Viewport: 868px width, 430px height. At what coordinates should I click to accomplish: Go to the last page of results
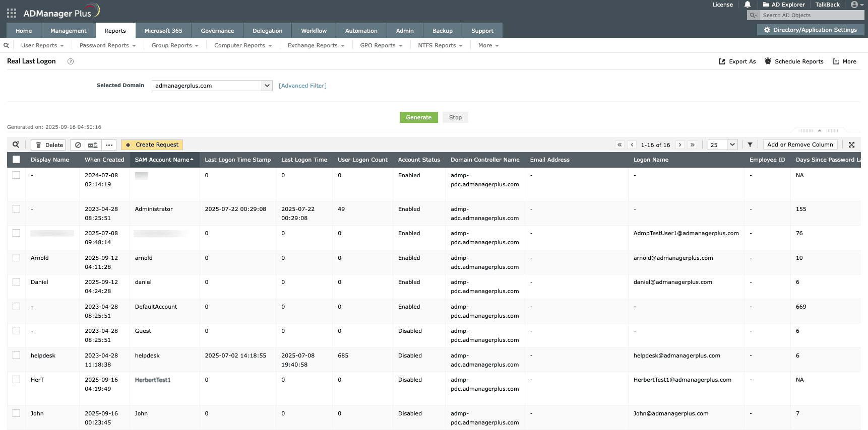coord(693,145)
